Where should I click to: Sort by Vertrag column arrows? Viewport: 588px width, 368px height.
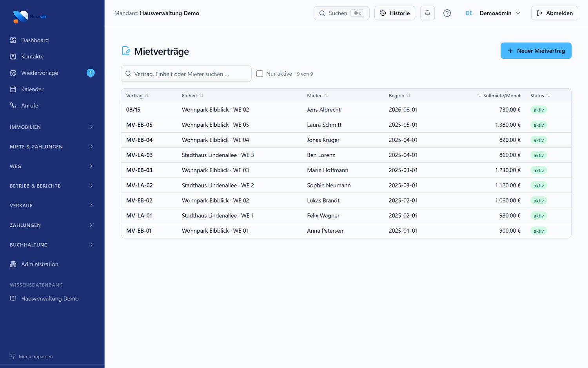pyautogui.click(x=147, y=95)
